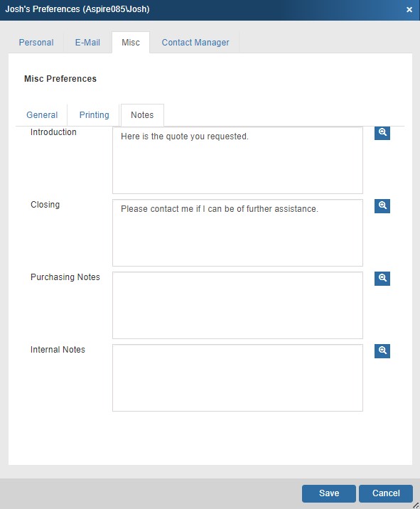Click the resize grip at dialog corner

point(416,505)
